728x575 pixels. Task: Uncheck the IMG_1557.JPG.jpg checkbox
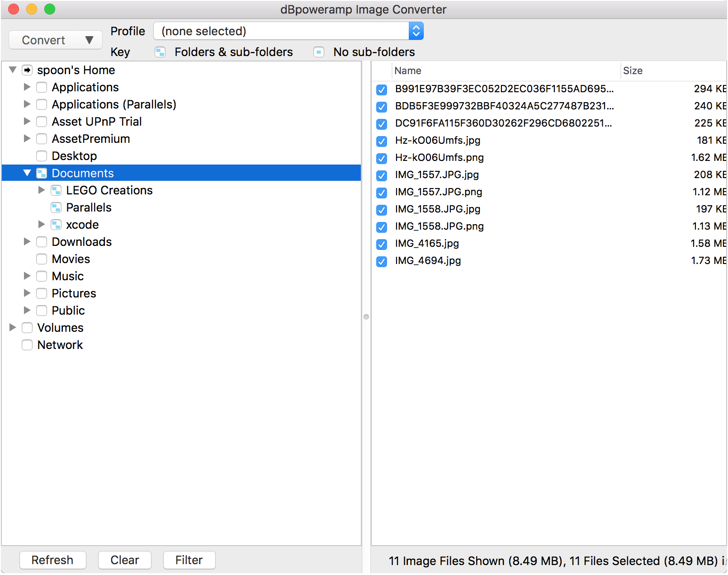click(382, 175)
